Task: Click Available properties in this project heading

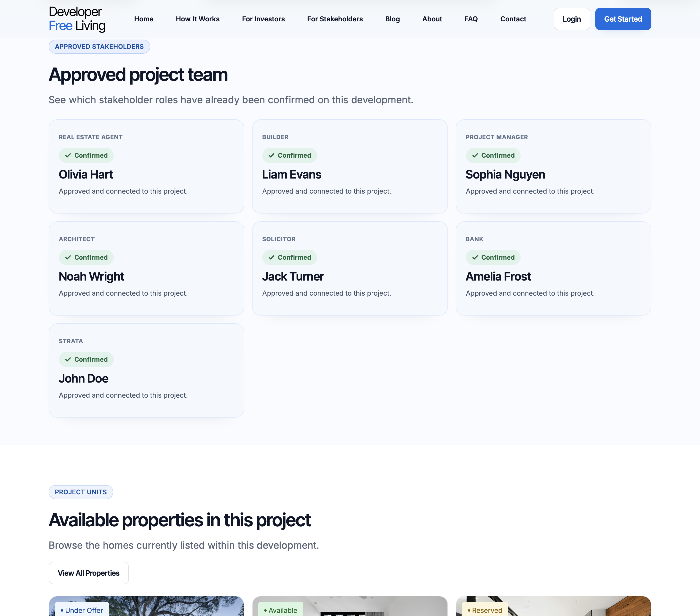Action: [x=179, y=521]
